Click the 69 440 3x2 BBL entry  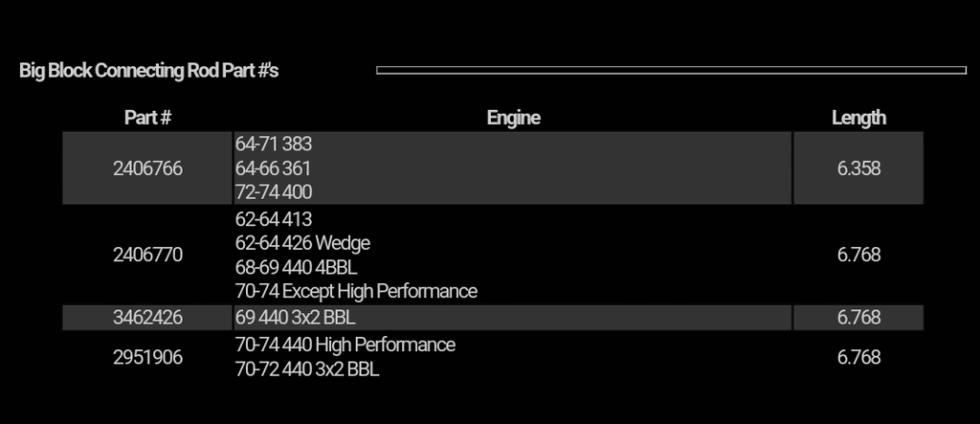(x=295, y=318)
